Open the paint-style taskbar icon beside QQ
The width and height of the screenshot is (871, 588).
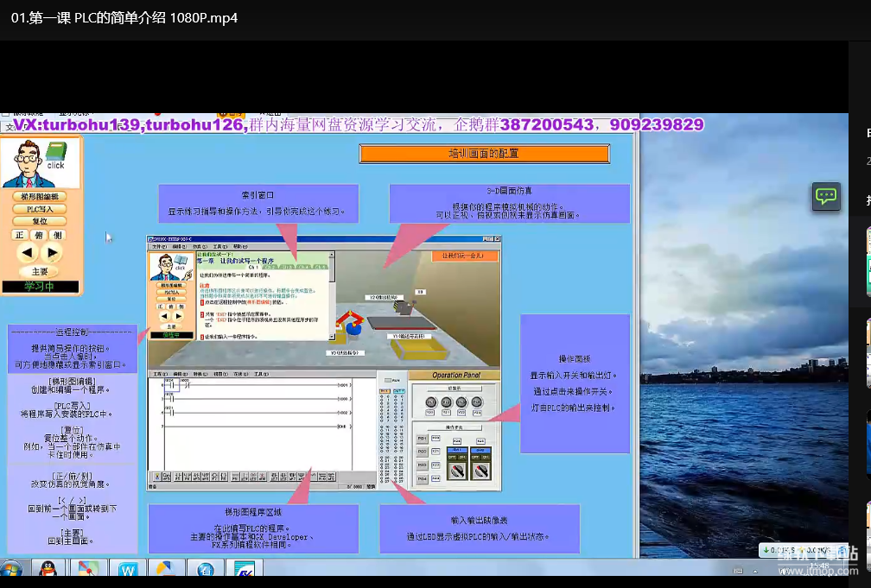point(87,569)
